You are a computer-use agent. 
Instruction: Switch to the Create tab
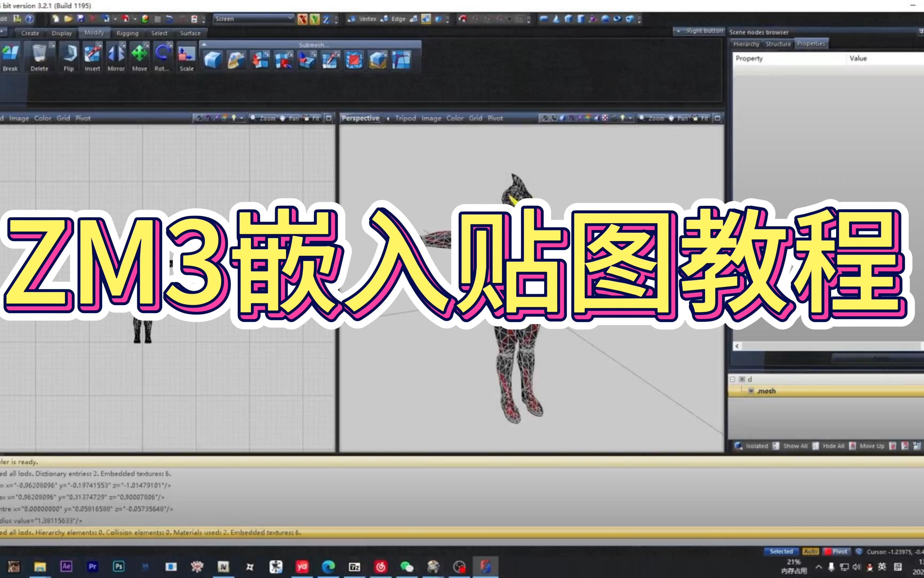[x=30, y=33]
